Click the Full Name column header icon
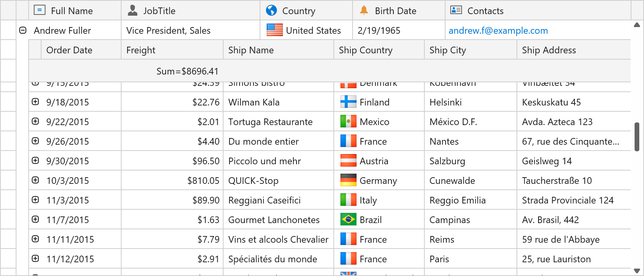Screen dimensions: 644x276 point(40,10)
